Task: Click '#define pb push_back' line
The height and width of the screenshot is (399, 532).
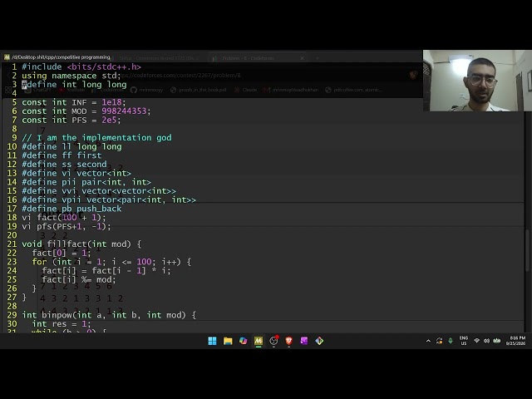Action: [71, 209]
